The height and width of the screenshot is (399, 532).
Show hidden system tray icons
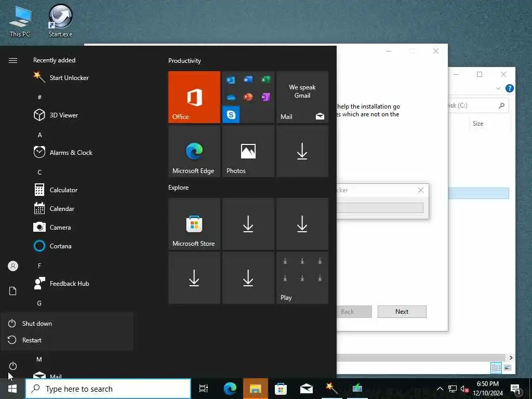pos(440,389)
